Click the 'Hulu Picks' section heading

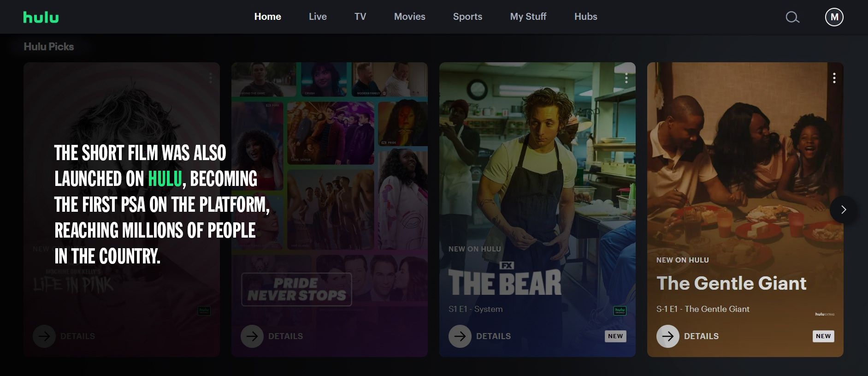pos(49,47)
